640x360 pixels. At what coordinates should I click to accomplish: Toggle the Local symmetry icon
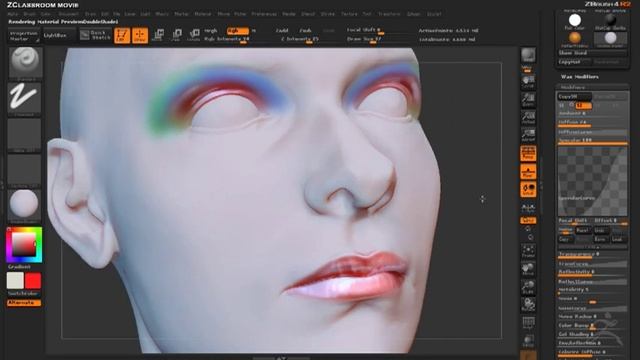click(x=528, y=189)
